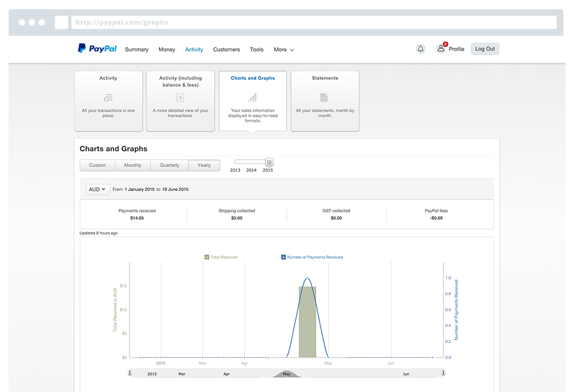Image resolution: width=576 pixels, height=392 pixels.
Task: Click the Activity card icon
Action: 108,98
